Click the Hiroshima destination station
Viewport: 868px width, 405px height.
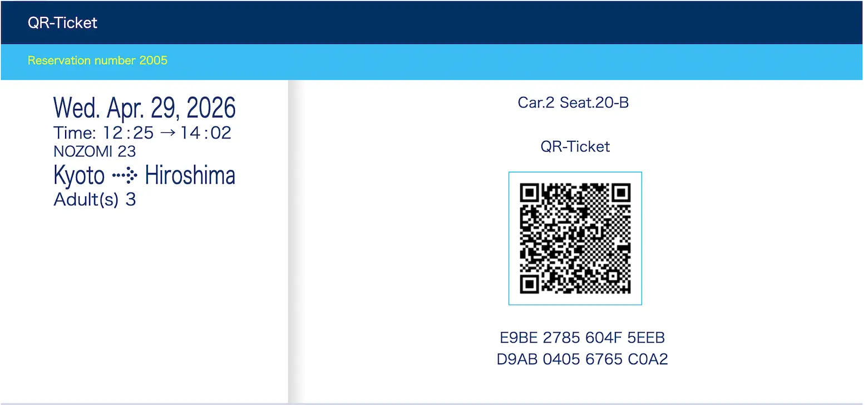[190, 176]
